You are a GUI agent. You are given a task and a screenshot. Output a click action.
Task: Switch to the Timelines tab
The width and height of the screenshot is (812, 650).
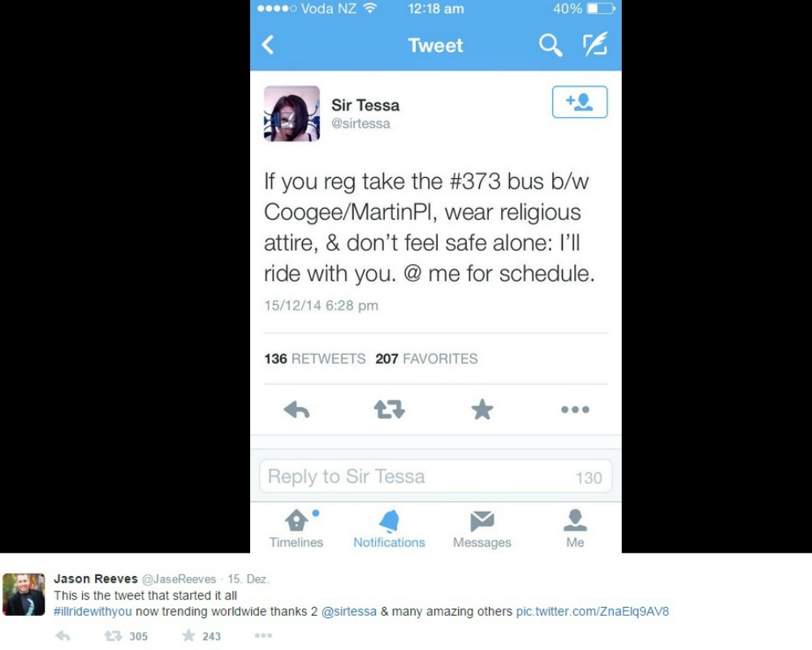[296, 529]
